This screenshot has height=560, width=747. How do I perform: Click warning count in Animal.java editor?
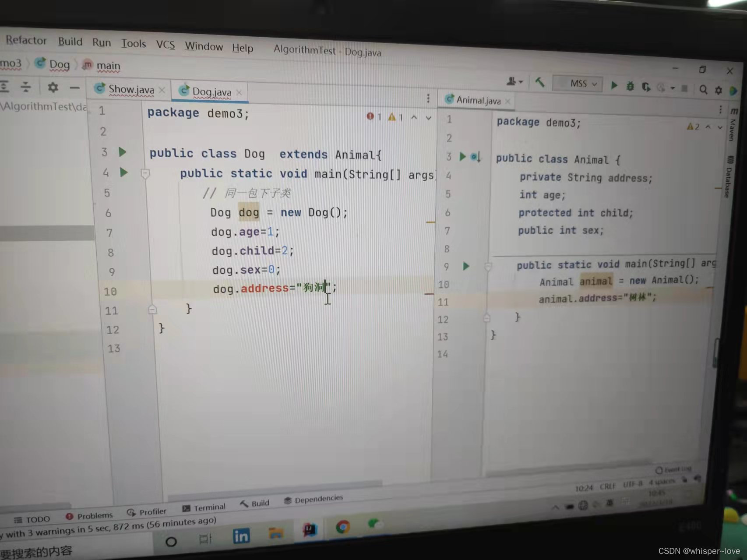(x=693, y=127)
